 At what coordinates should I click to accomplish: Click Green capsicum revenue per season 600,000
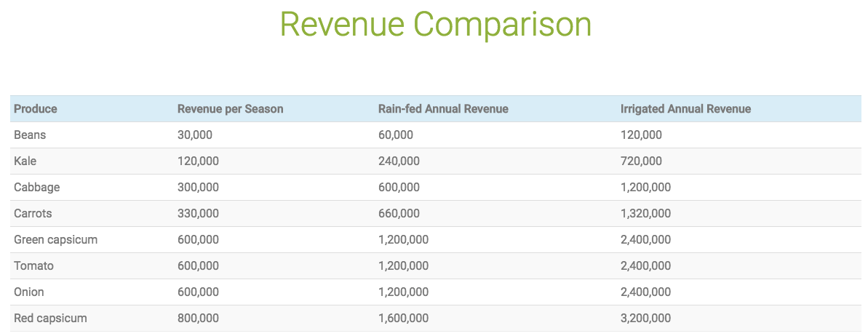tap(198, 240)
